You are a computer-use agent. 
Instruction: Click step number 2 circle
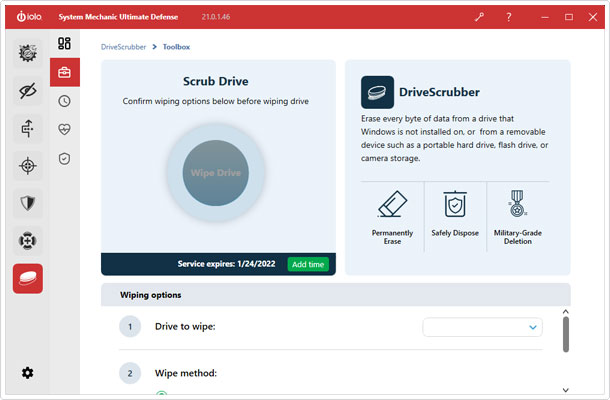click(130, 373)
